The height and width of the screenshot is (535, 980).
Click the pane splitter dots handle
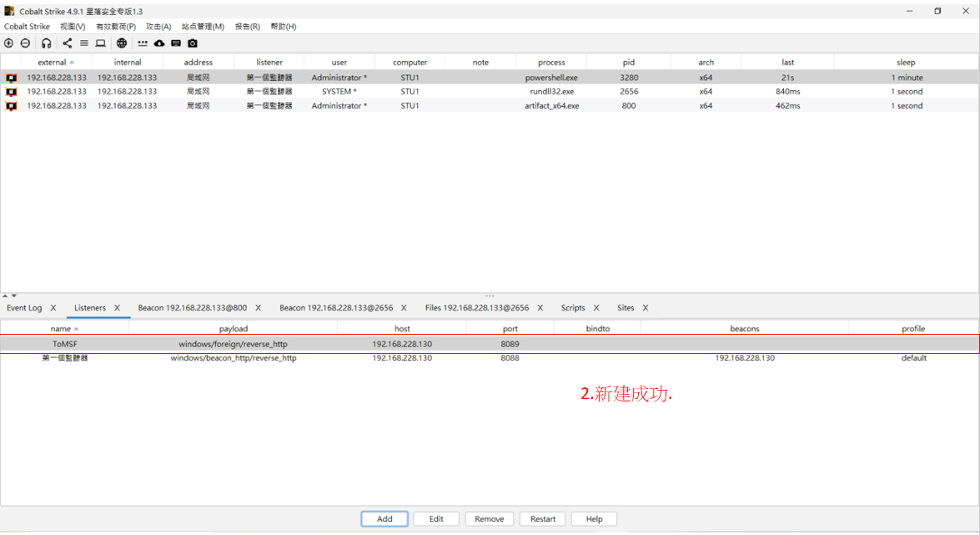[490, 295]
